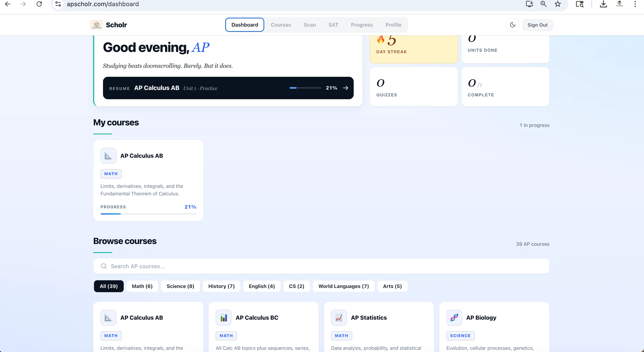Filter courses by CS (2)
The width and height of the screenshot is (644, 352).
coord(297,286)
